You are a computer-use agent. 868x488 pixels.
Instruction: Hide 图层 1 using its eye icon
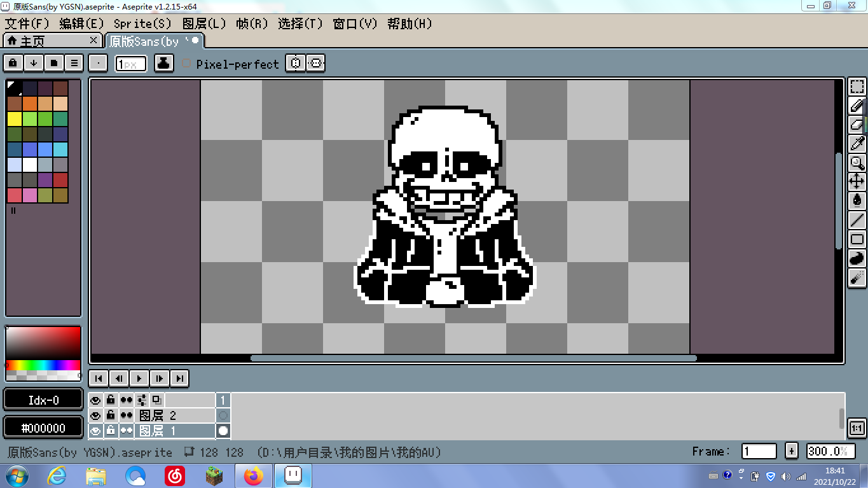95,431
